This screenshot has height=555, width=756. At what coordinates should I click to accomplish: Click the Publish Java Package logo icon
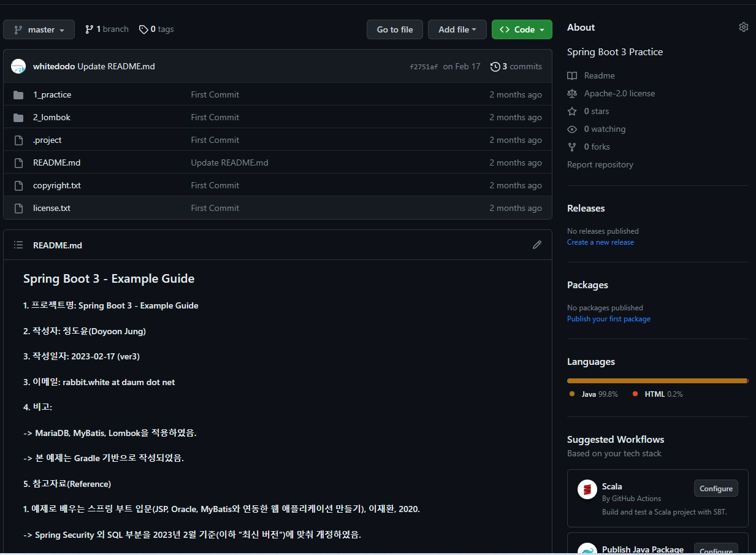pyautogui.click(x=587, y=549)
